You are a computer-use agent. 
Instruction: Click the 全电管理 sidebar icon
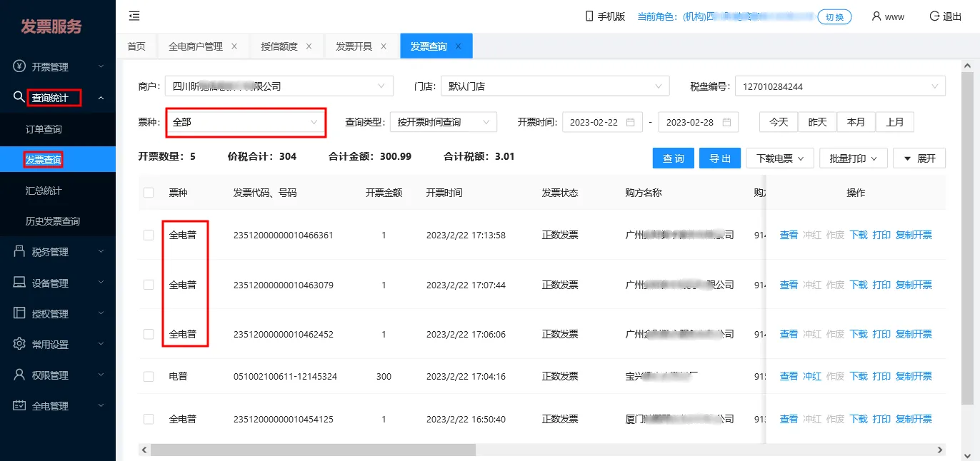tap(19, 405)
